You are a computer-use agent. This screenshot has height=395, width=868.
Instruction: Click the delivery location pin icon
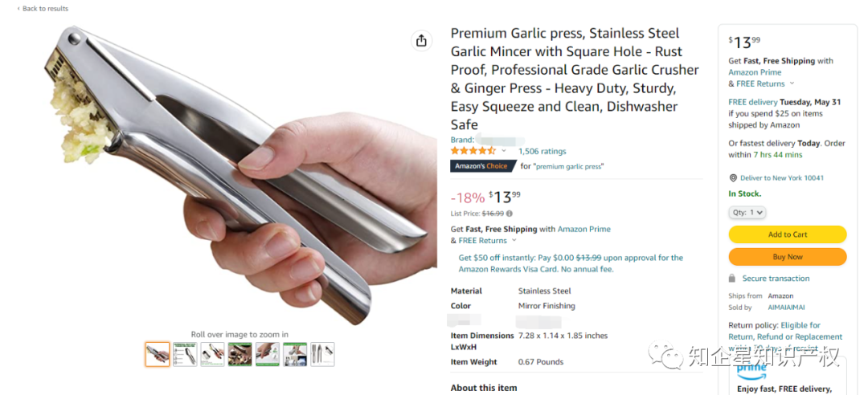(733, 178)
